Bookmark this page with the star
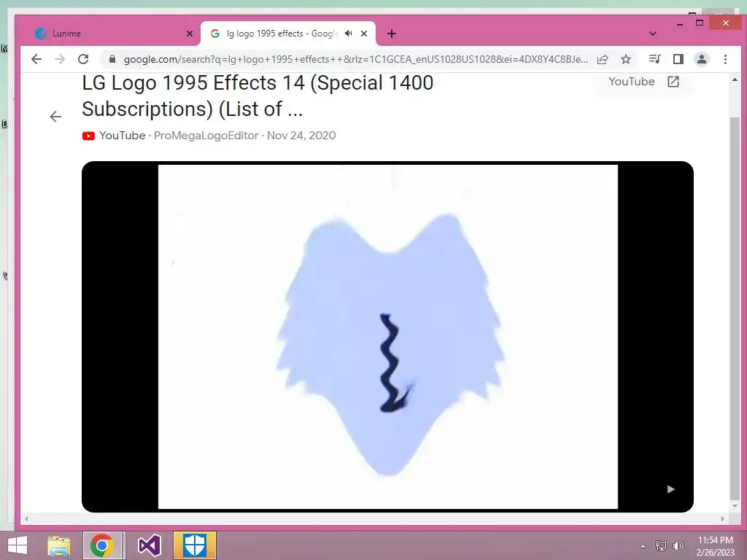747x560 pixels. pos(626,59)
